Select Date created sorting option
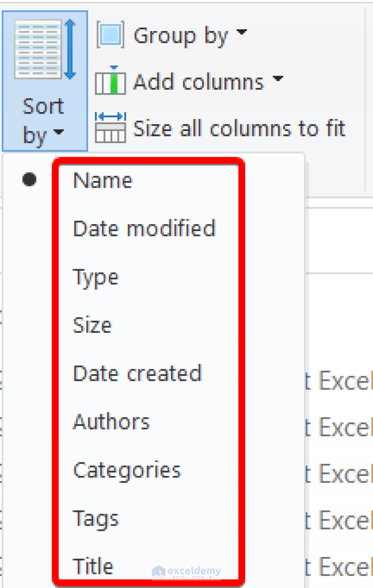Screen dimensions: 373x588 137,373
